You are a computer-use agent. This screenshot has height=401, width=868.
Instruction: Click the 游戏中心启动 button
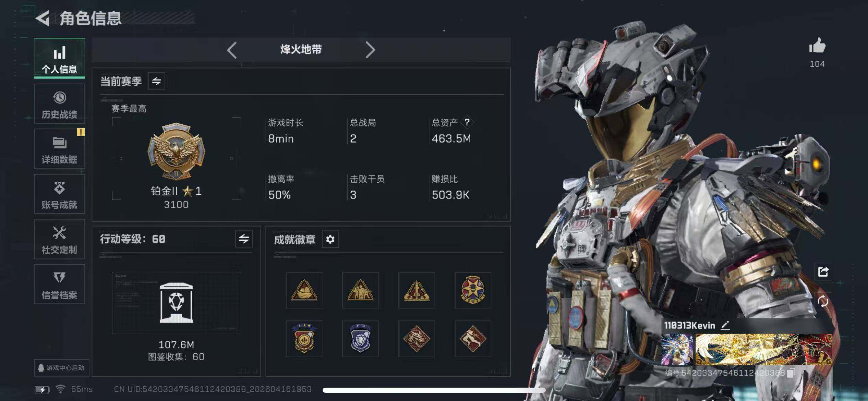coord(62,368)
